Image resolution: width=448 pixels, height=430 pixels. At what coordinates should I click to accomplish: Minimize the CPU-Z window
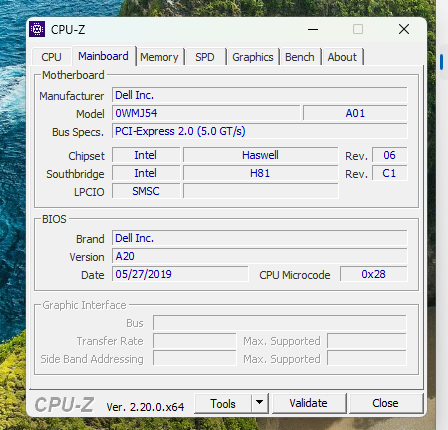pos(313,29)
